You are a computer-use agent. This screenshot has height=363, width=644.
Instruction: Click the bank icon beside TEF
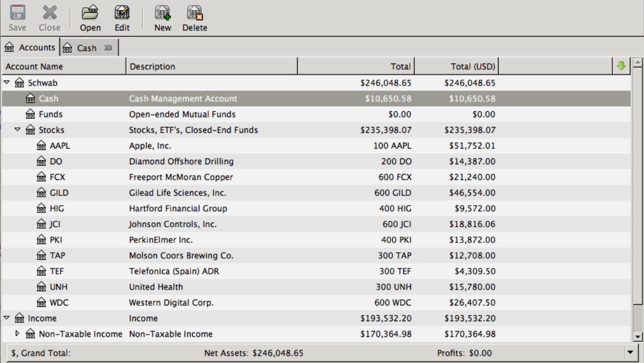pyautogui.click(x=41, y=271)
